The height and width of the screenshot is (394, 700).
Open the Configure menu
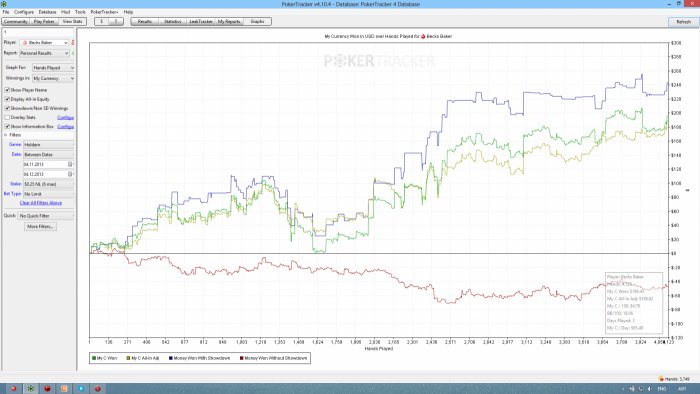pyautogui.click(x=24, y=12)
